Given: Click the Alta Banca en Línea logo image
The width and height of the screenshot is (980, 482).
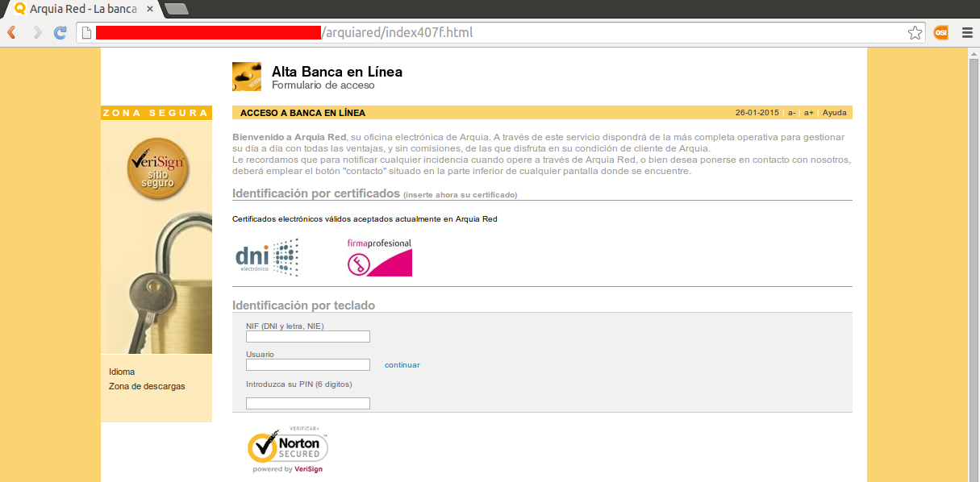Looking at the screenshot, I should [247, 77].
